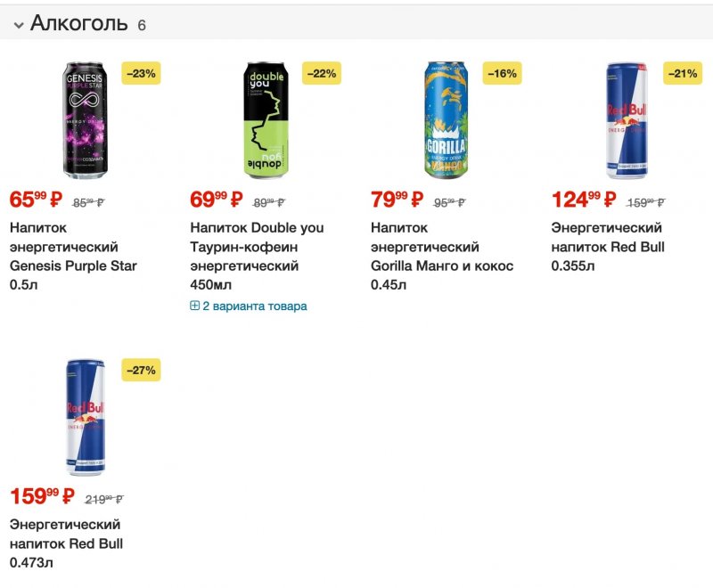713x588 pixels.
Task: Click the -16% discount badge
Action: point(502,73)
